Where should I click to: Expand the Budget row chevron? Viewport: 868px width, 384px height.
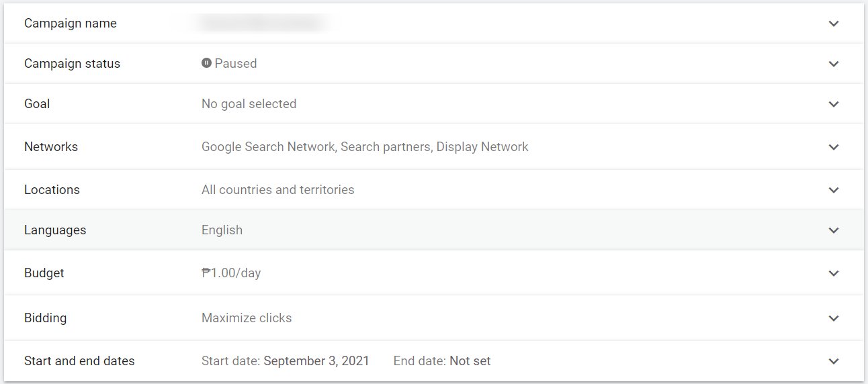834,273
